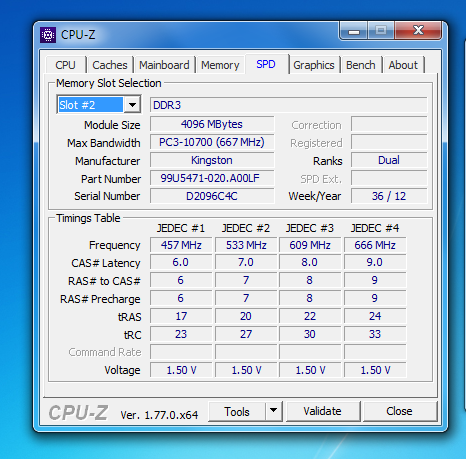Click the JEDEC #1 empty Command Rate field

181,352
